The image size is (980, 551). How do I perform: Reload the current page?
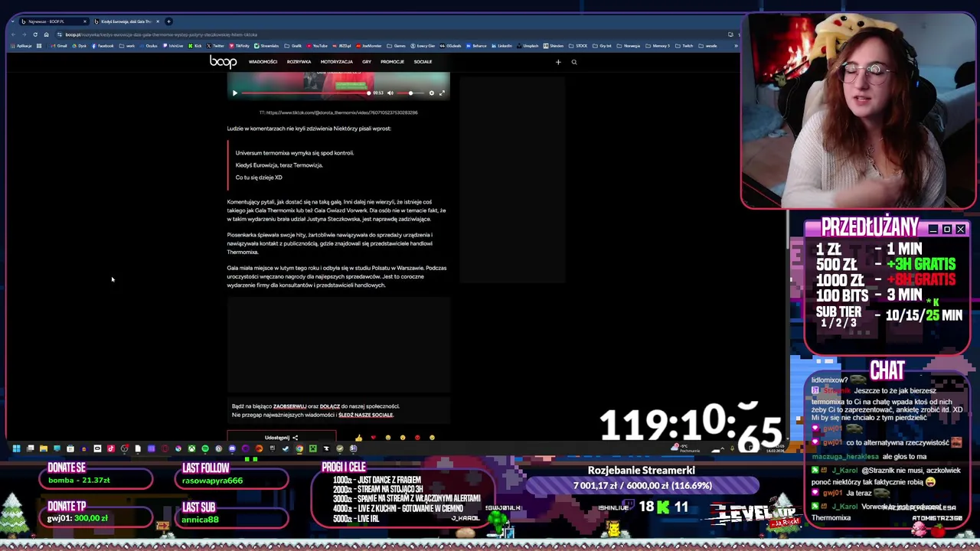point(35,34)
